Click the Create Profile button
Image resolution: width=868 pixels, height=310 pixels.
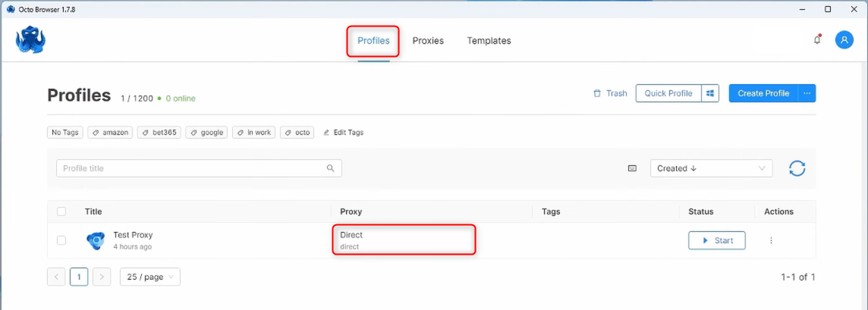(x=763, y=93)
